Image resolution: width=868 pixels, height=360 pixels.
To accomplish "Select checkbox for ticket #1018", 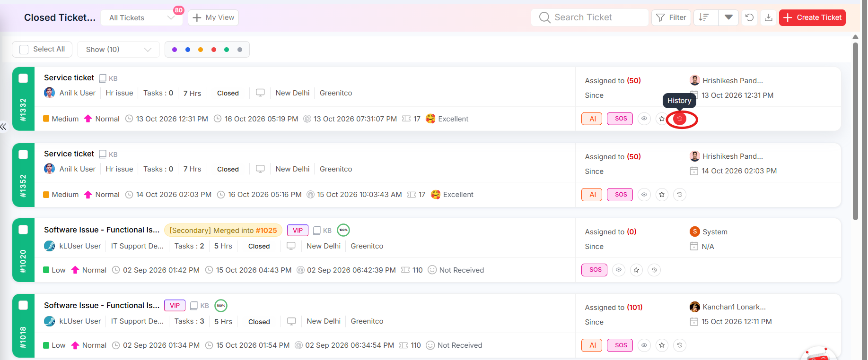I will click(23, 306).
